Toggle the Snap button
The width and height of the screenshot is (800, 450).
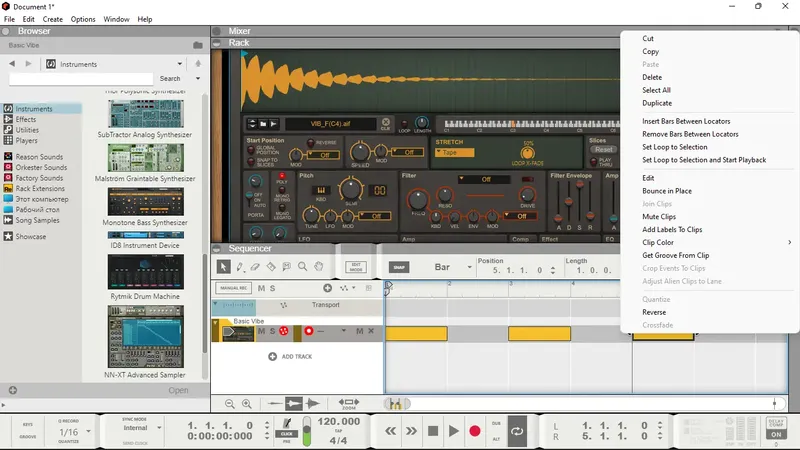pyautogui.click(x=399, y=267)
